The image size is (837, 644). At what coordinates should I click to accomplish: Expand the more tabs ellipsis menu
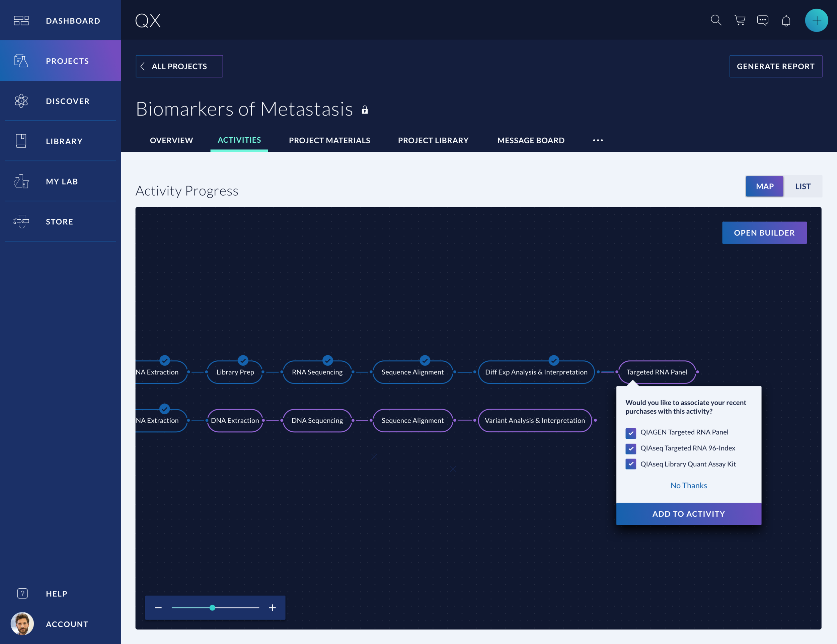coord(598,140)
